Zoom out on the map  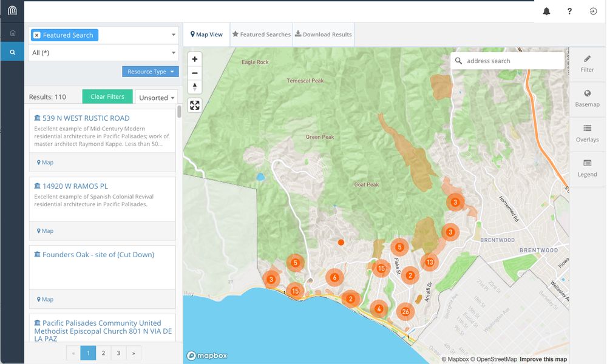[195, 73]
